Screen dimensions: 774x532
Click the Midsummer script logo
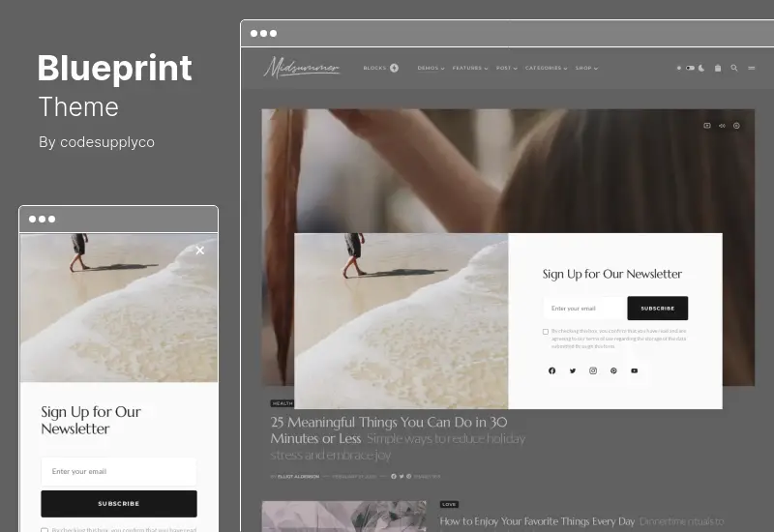coord(302,67)
